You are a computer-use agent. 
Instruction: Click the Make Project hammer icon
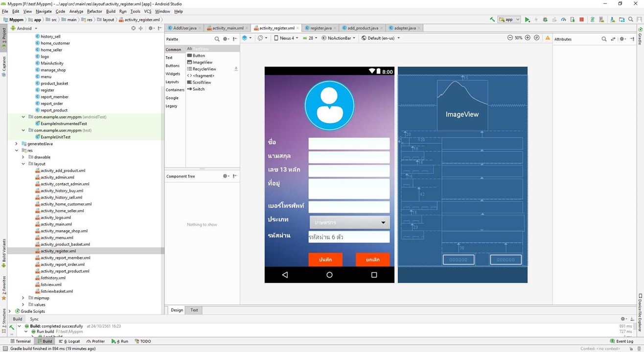tap(492, 20)
